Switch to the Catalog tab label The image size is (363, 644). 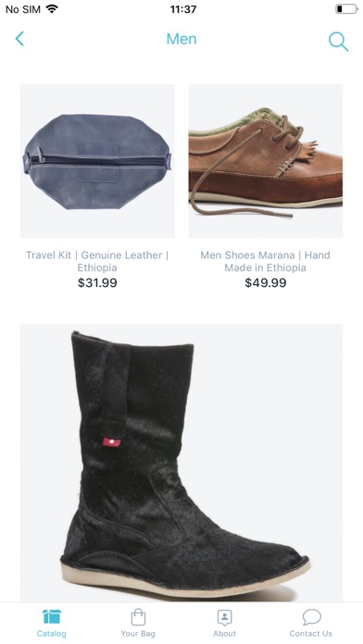click(x=51, y=633)
